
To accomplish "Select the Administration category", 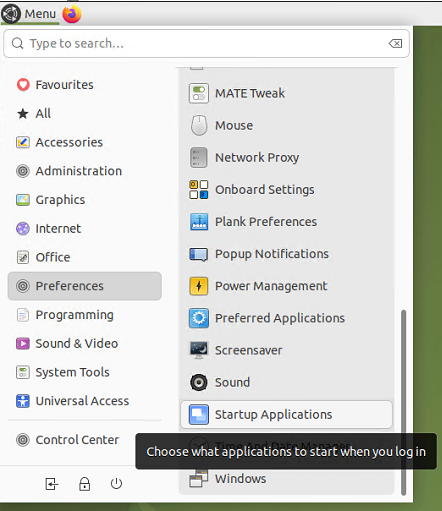I will tap(85, 171).
